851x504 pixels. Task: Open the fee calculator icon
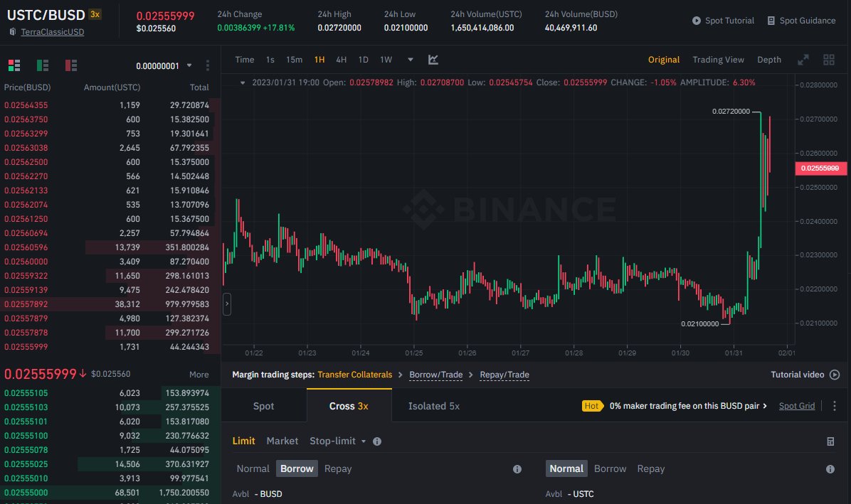pyautogui.click(x=830, y=441)
